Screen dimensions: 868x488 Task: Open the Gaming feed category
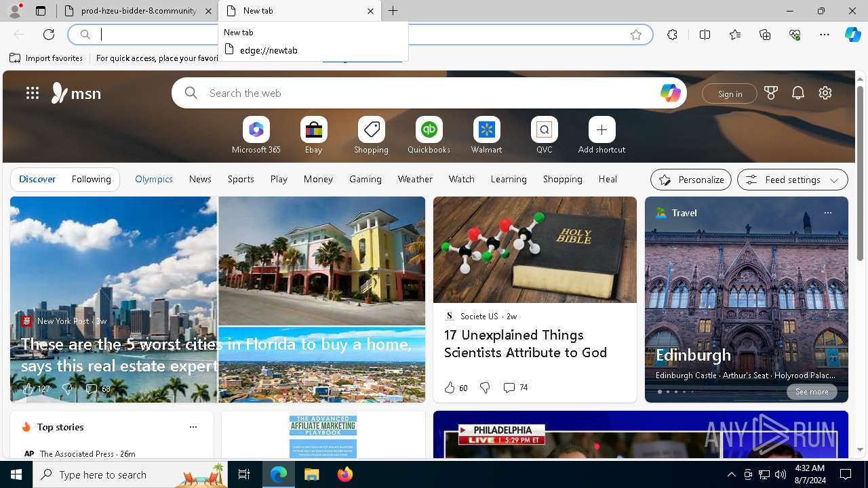[x=366, y=179]
